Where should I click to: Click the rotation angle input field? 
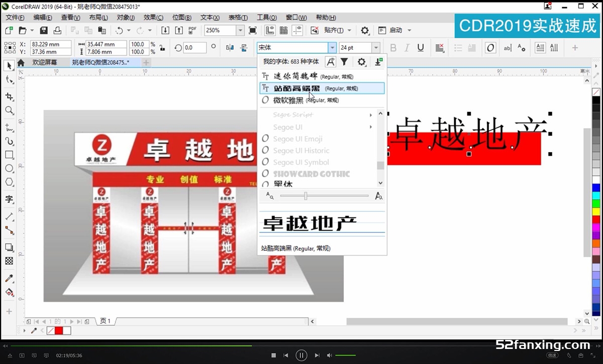(x=195, y=48)
